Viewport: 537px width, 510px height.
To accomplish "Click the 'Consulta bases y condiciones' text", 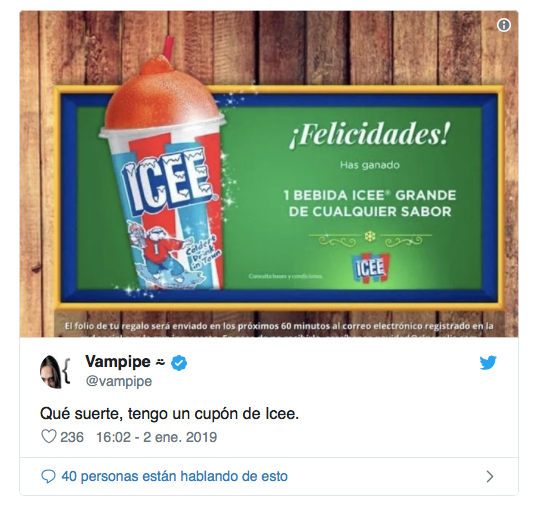I will tap(285, 276).
